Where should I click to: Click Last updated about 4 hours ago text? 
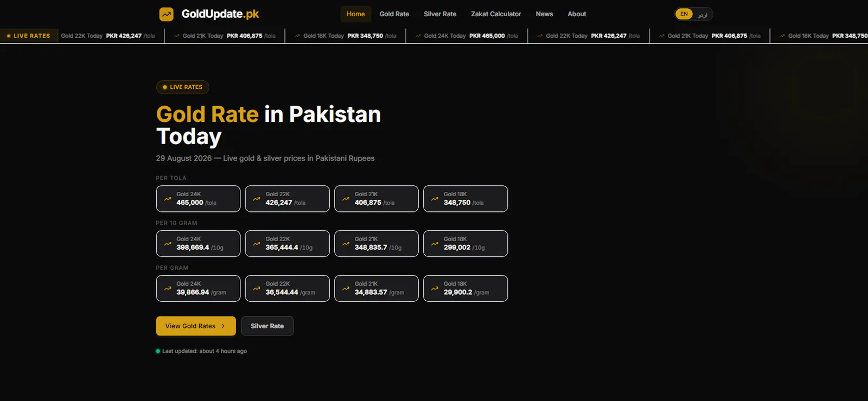[205, 351]
